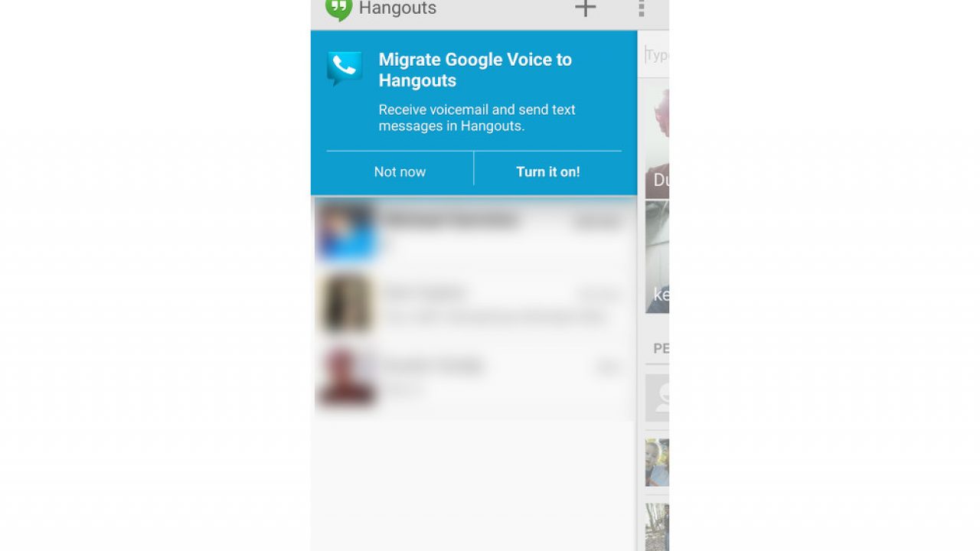Tap the Receive voicemail description text
Viewport: 980px width, 551px height.
[477, 118]
